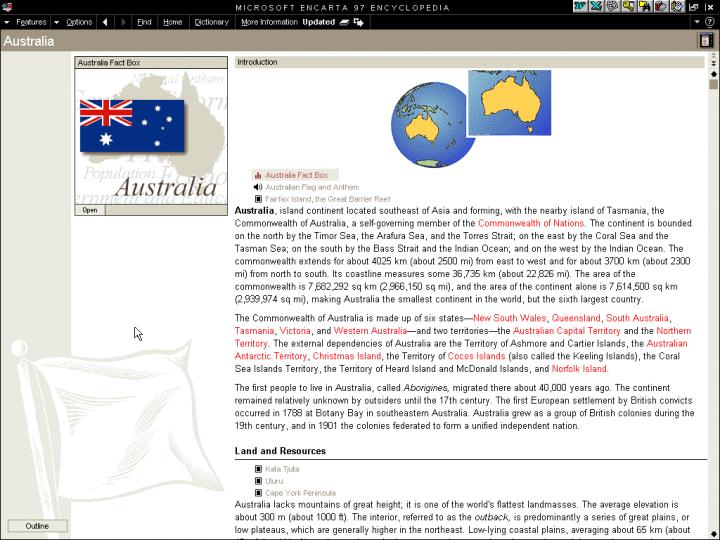This screenshot has height=540, width=720.
Task: Click the yellow folder find shortcut icon
Action: (x=644, y=6)
